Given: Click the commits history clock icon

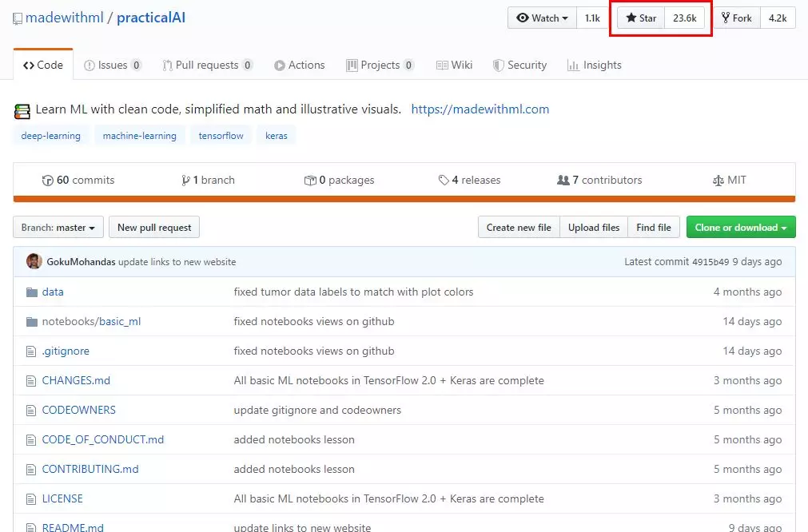Looking at the screenshot, I should coord(47,181).
